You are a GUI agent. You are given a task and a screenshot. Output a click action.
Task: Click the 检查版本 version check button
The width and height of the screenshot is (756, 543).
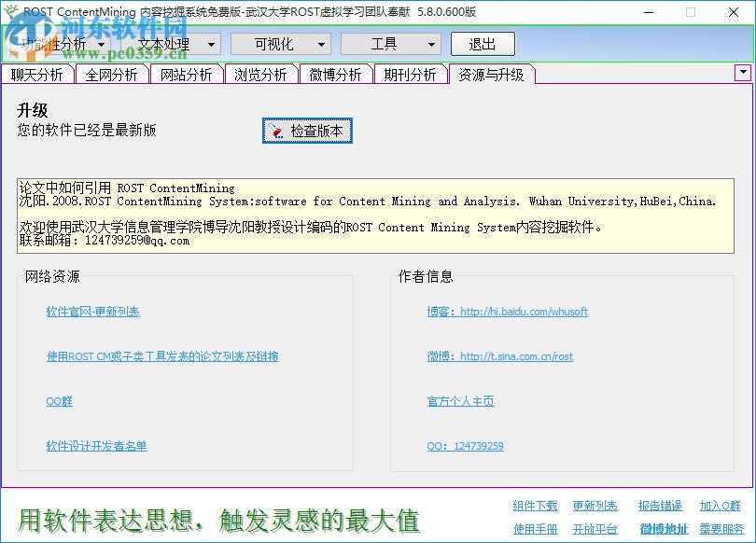tap(308, 131)
